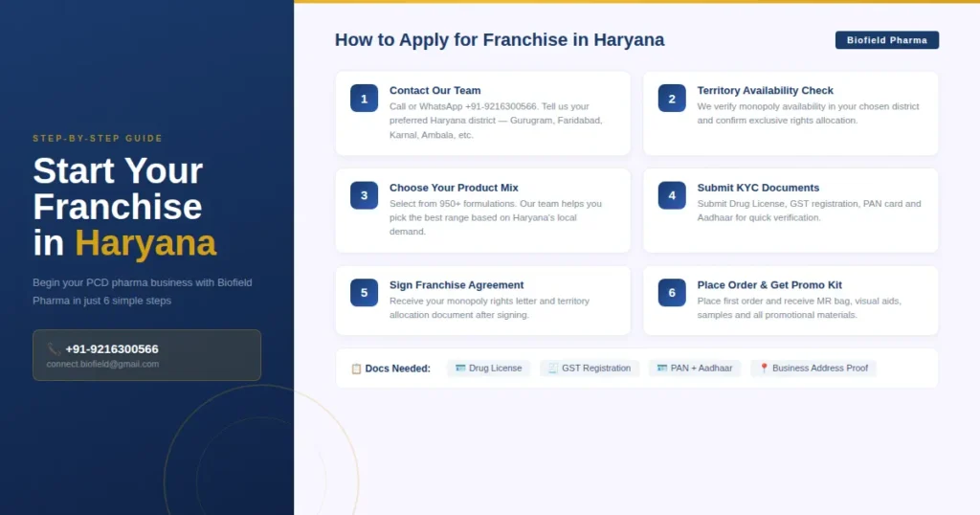Click the MR bag, visual aids description text

(799, 307)
